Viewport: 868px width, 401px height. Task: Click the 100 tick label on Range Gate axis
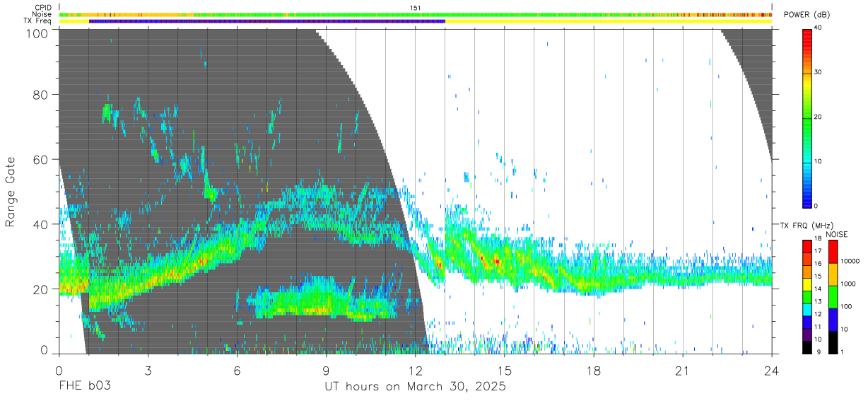pyautogui.click(x=37, y=33)
